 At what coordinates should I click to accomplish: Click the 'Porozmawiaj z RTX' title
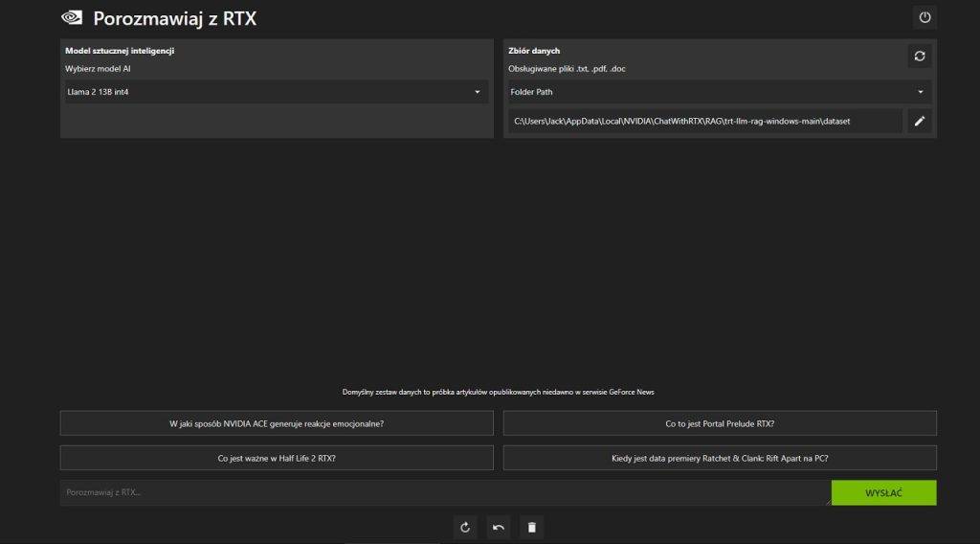175,18
